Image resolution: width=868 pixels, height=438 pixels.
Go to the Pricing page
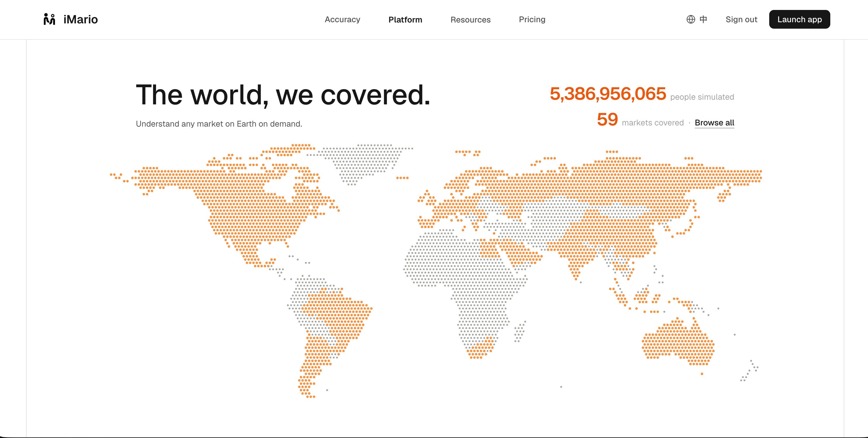[532, 20]
